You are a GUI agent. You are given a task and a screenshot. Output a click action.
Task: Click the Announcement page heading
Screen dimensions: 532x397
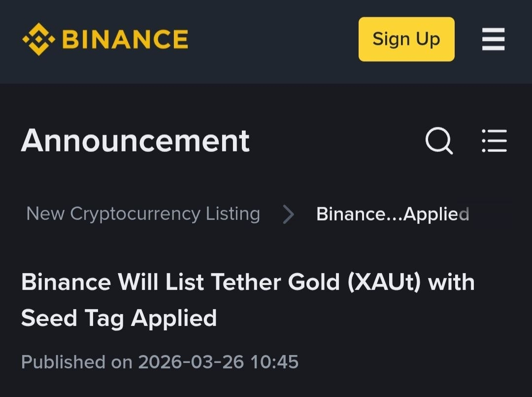[x=135, y=141]
